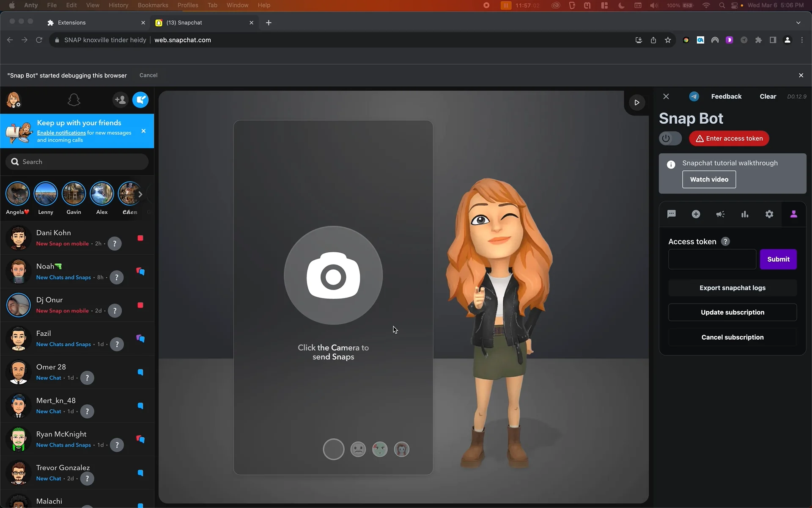Open the chat messages tab icon in Snap Bot
This screenshot has width=812, height=508.
pyautogui.click(x=672, y=214)
